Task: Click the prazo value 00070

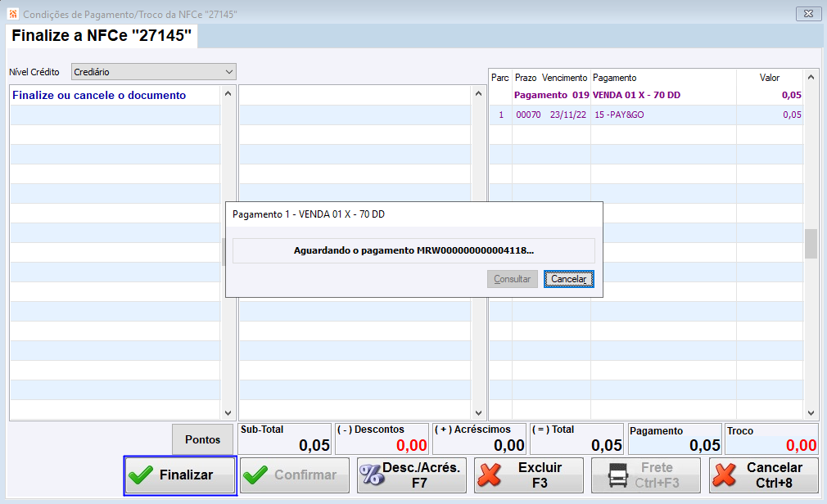Action: tap(528, 115)
